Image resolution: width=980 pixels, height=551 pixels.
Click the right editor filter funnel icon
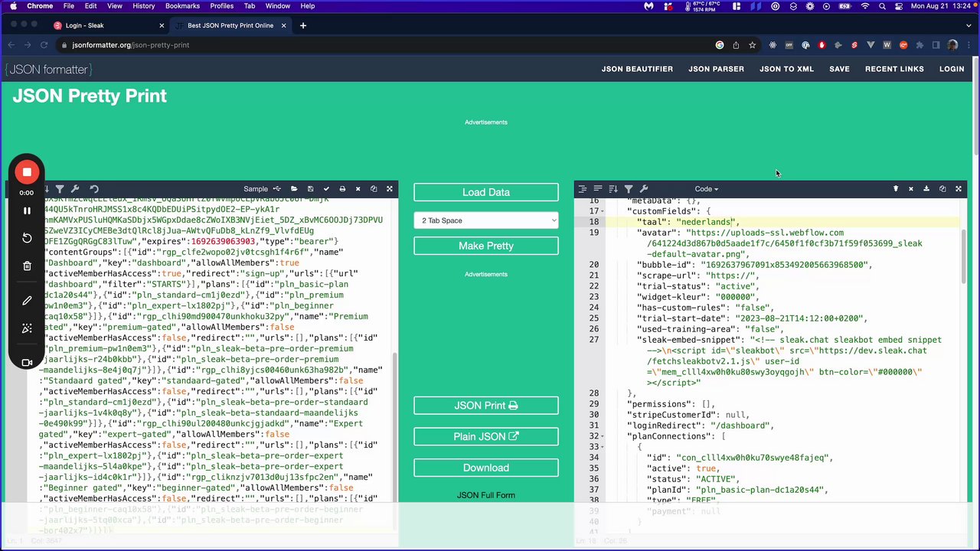click(x=629, y=189)
